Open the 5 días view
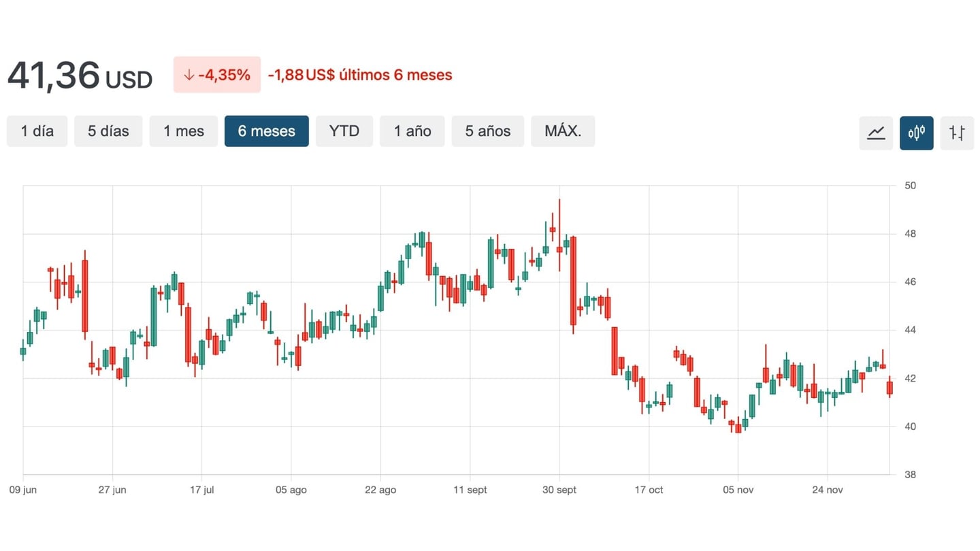The width and height of the screenshot is (980, 551). tap(108, 131)
